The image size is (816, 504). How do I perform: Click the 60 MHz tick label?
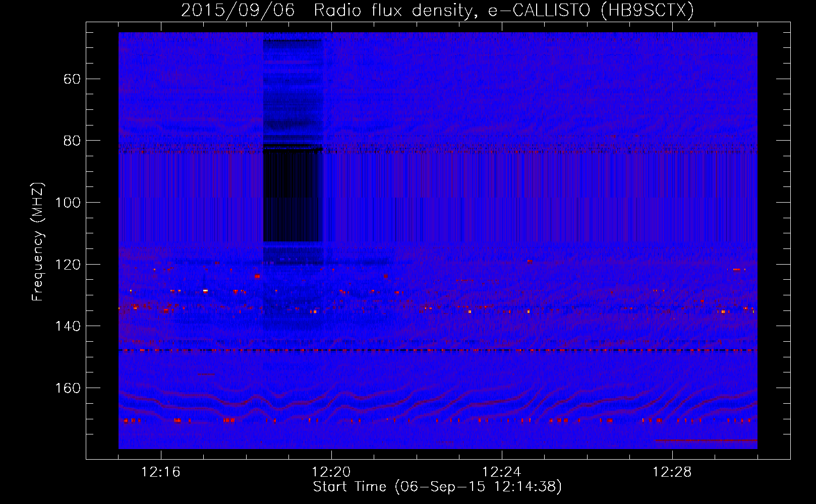pyautogui.click(x=72, y=79)
